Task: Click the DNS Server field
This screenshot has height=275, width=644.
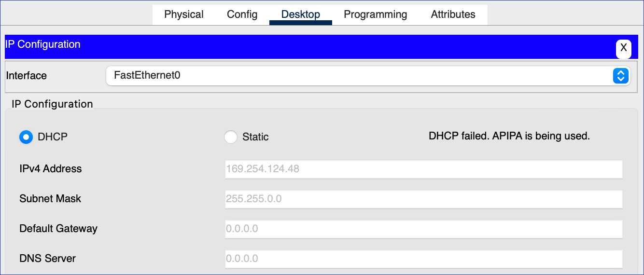Action: (x=423, y=259)
